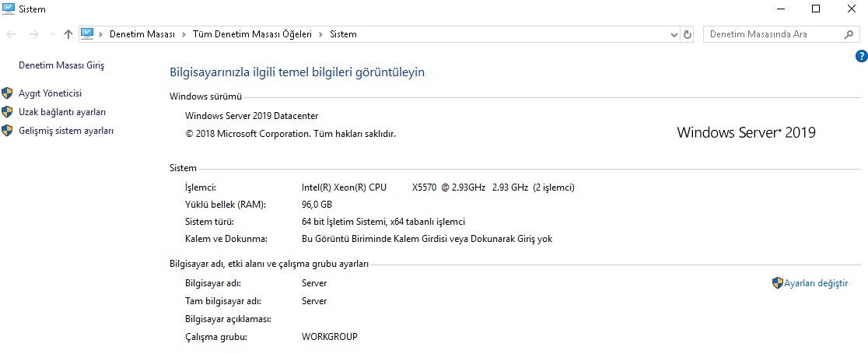The image size is (868, 354).
Task: Click the Sistem window title icon
Action: click(9, 9)
